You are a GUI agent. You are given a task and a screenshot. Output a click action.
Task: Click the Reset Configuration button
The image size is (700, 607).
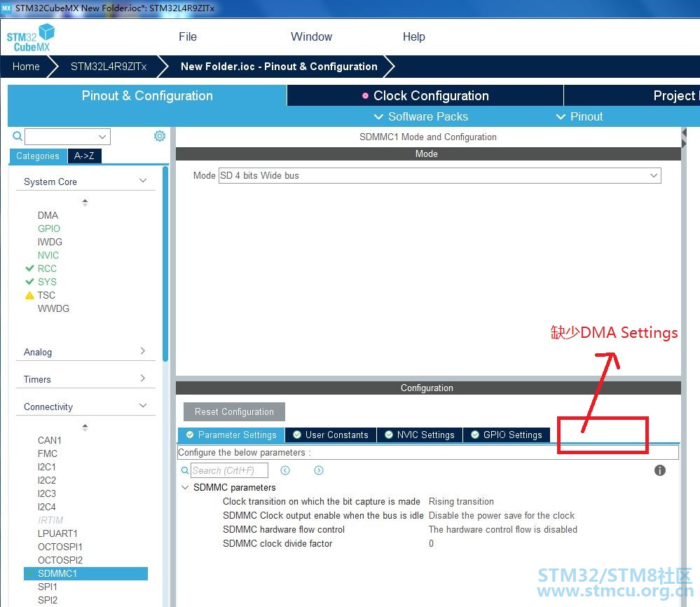click(x=234, y=412)
